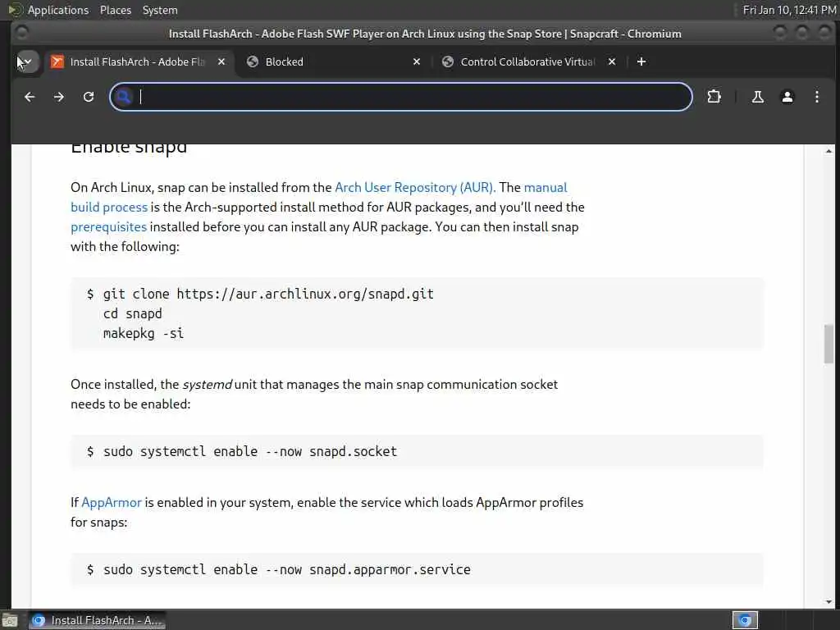Switch to Control Collaborative Virtual tab
This screenshot has width=840, height=630.
(527, 62)
